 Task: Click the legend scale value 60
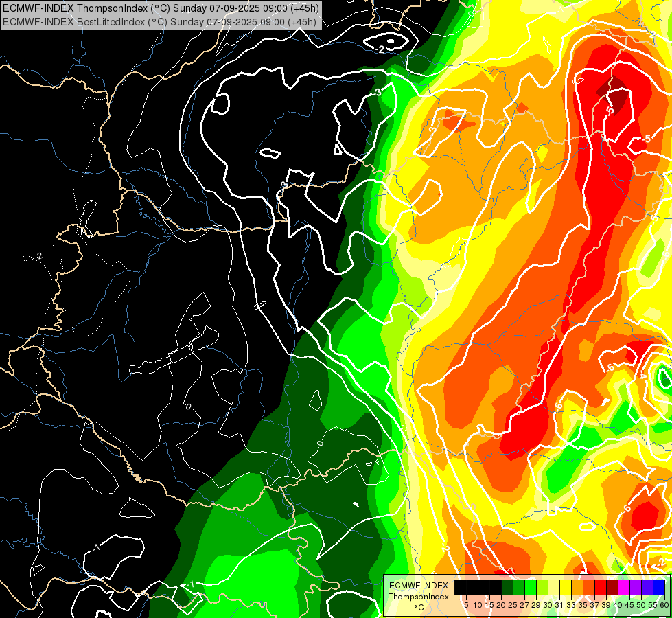pyautogui.click(x=664, y=605)
